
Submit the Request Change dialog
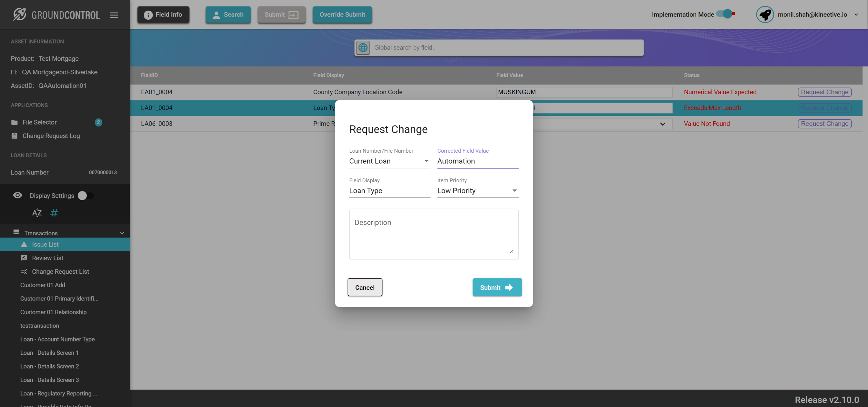pos(497,287)
